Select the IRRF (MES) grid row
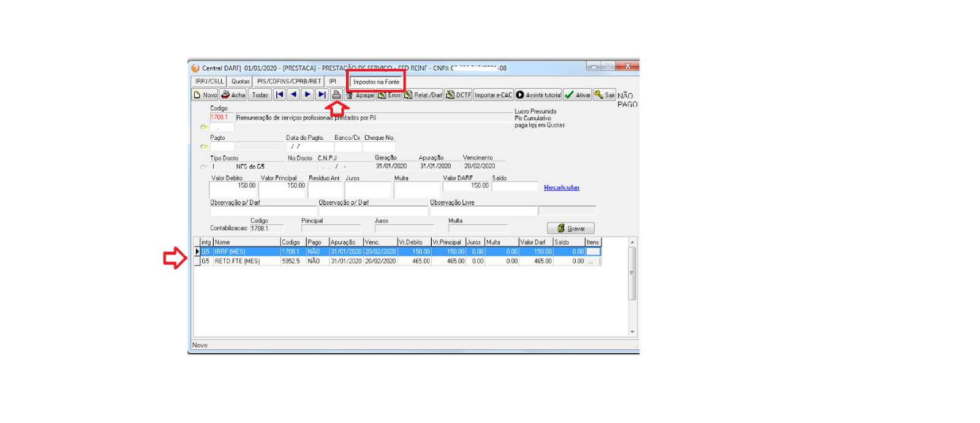The image size is (980, 423). pyautogui.click(x=398, y=251)
